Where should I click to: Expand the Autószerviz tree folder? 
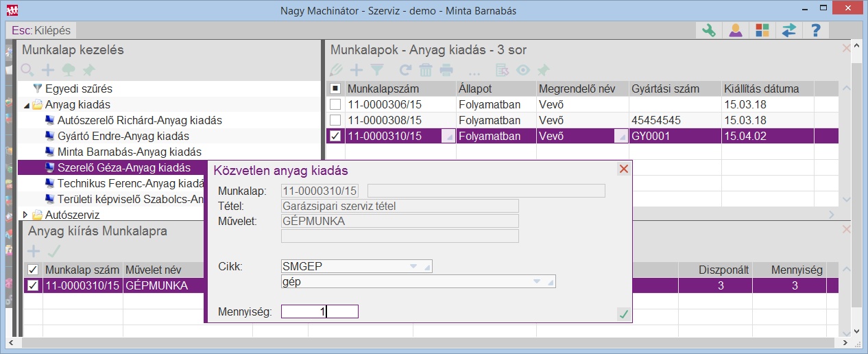coord(26,215)
